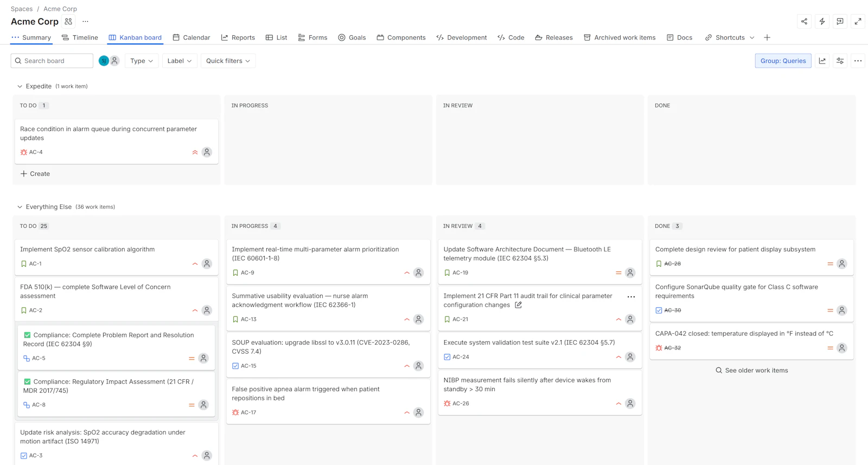Click the assignee avatar on AC-4 card
Viewport: 868px width, 465px height.
click(x=207, y=152)
